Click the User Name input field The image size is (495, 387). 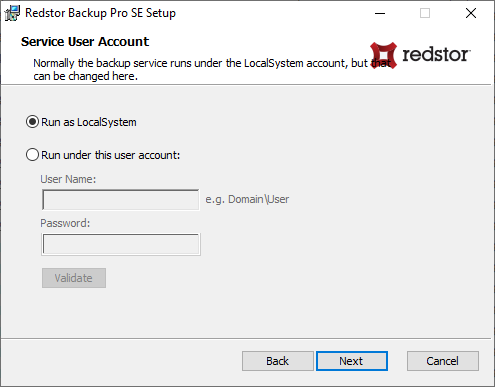pos(121,200)
